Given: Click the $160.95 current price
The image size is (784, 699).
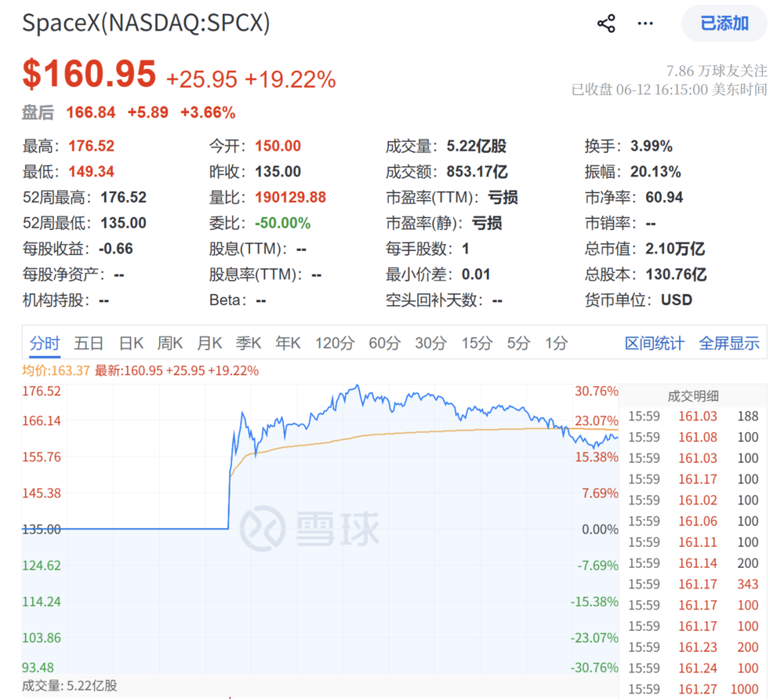Looking at the screenshot, I should [x=89, y=74].
